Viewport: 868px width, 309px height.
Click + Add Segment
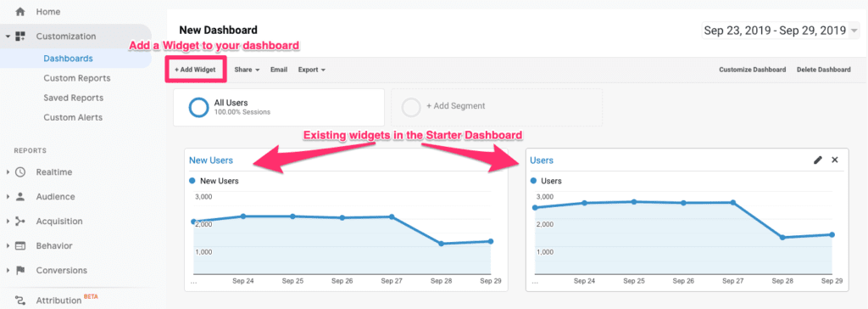click(x=455, y=106)
